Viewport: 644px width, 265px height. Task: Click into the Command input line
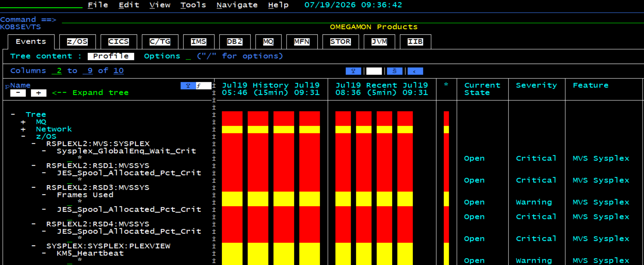click(x=353, y=20)
